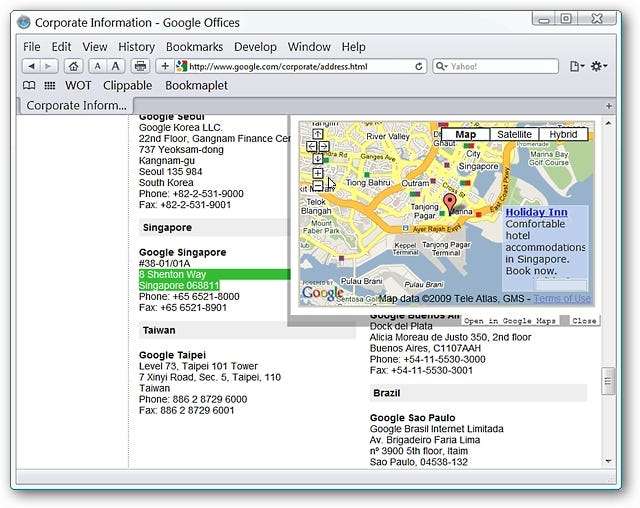Expand the search engine magnifier dropdown
The height and width of the screenshot is (508, 640).
click(x=443, y=66)
